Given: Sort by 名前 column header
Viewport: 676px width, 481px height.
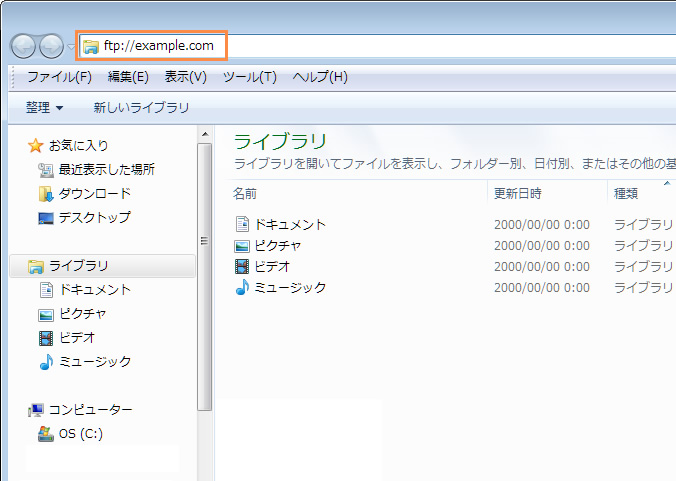Looking at the screenshot, I should click(x=245, y=193).
